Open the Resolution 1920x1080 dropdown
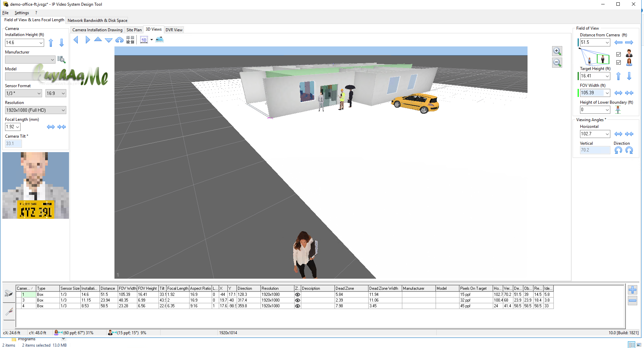 tap(63, 110)
